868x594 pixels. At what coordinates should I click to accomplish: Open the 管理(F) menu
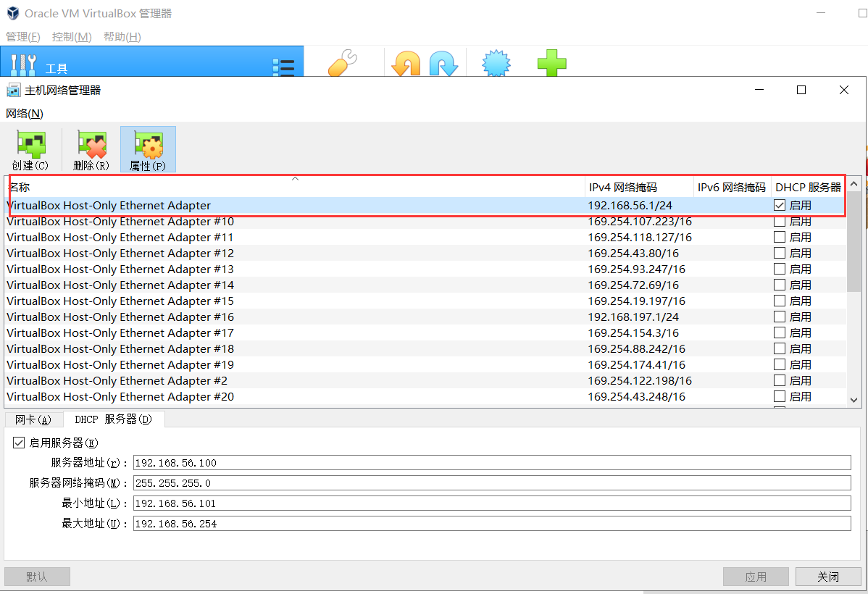22,36
